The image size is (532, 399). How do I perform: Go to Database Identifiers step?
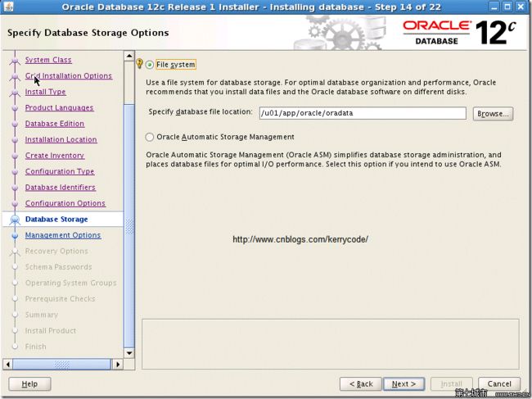[61, 188]
